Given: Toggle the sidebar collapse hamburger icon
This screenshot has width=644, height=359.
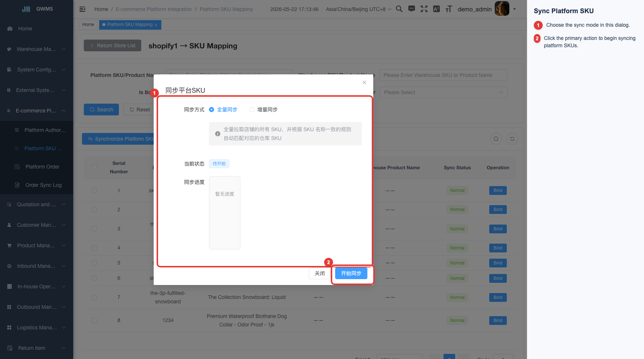Looking at the screenshot, I should [82, 9].
